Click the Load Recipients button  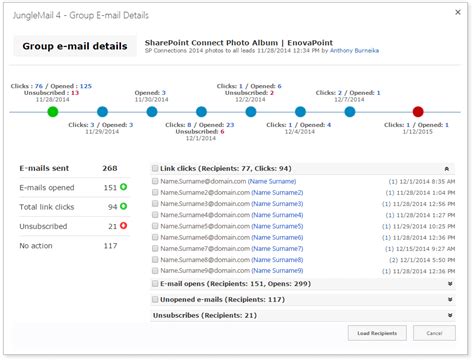pos(377,333)
